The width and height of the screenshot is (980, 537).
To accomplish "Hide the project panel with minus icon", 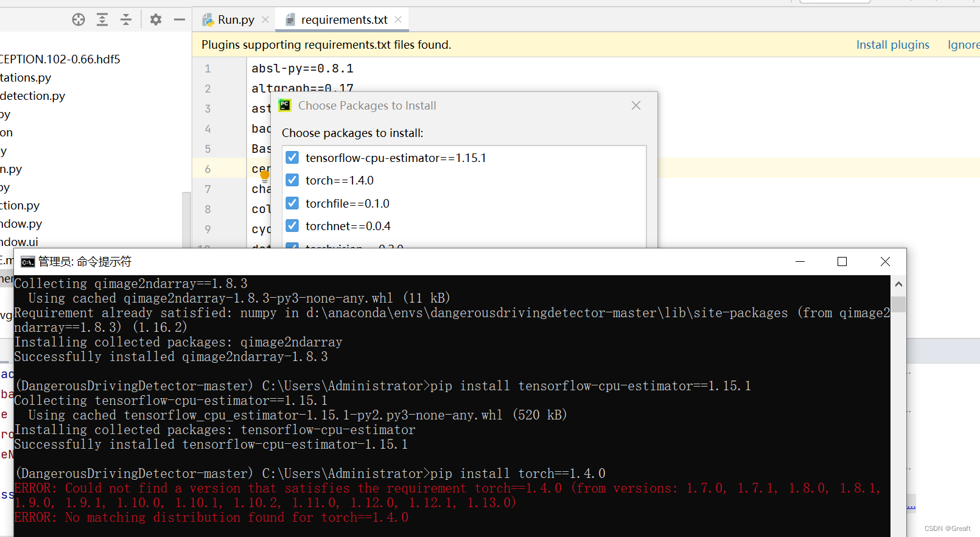I will pyautogui.click(x=180, y=19).
